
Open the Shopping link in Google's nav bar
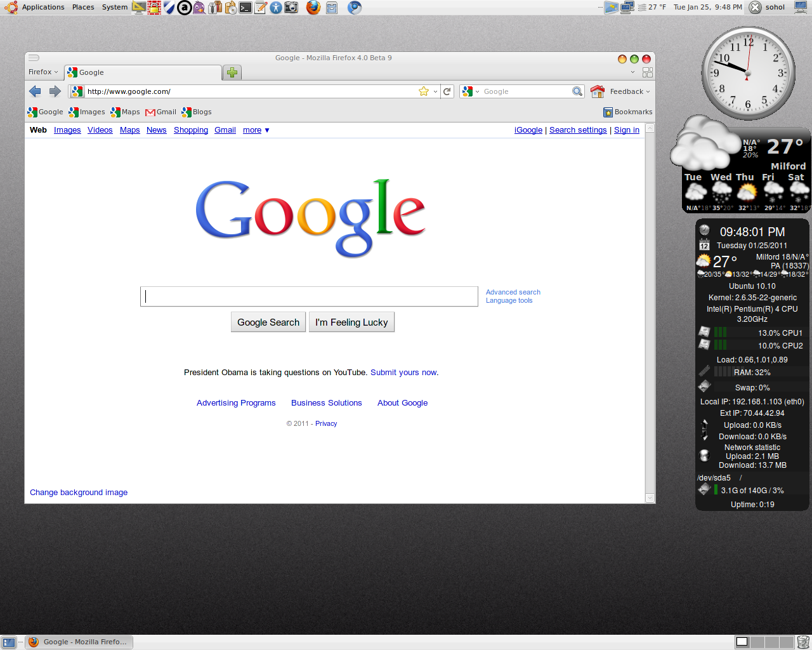tap(191, 130)
